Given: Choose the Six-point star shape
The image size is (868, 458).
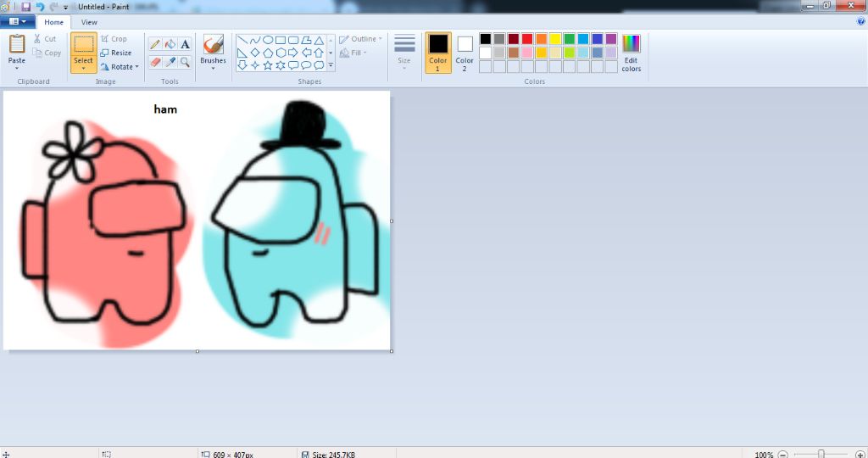Looking at the screenshot, I should point(281,65).
